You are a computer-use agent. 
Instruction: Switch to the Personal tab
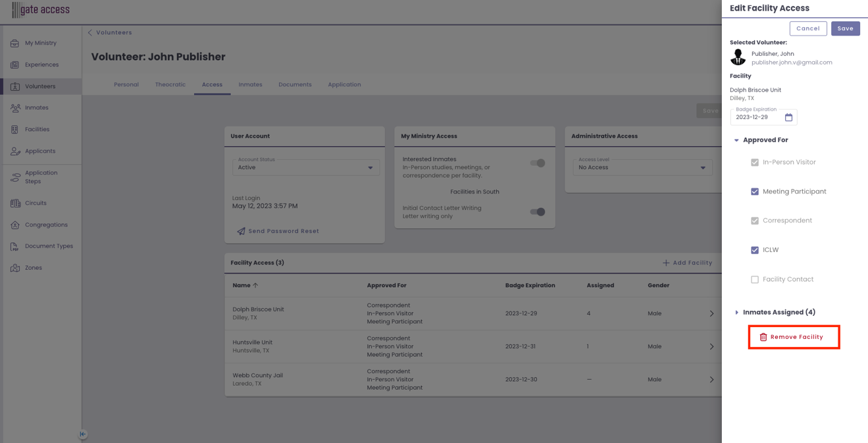point(126,85)
